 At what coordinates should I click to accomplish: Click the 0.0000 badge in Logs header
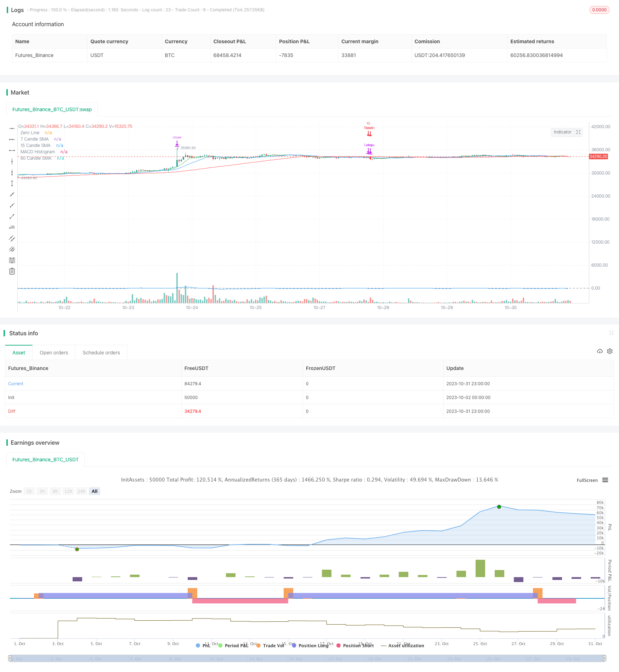click(599, 10)
